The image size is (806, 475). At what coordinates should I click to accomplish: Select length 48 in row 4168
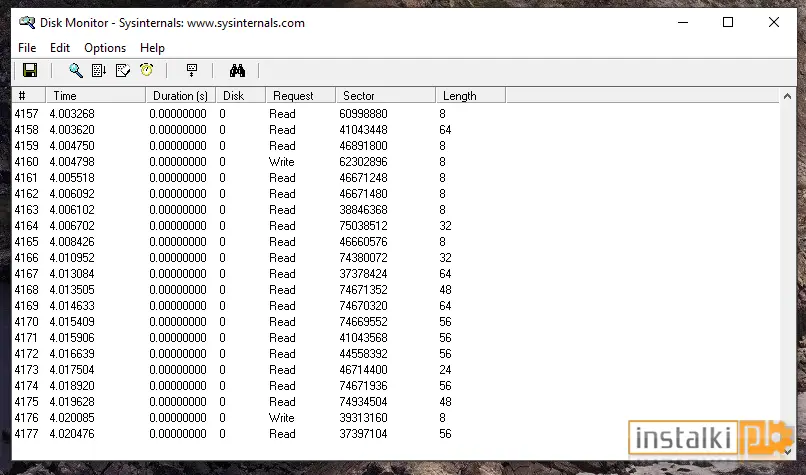point(445,289)
